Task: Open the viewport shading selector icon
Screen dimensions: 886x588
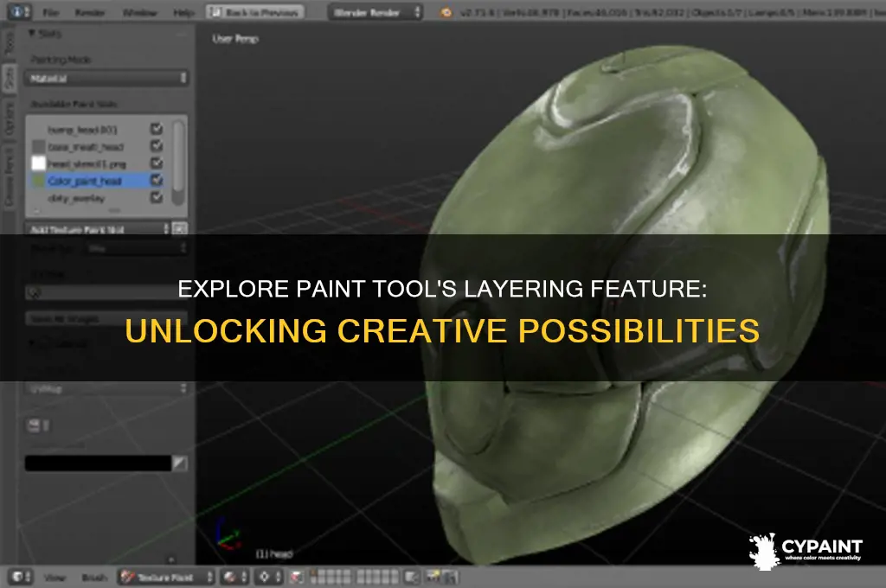Action: (x=235, y=577)
